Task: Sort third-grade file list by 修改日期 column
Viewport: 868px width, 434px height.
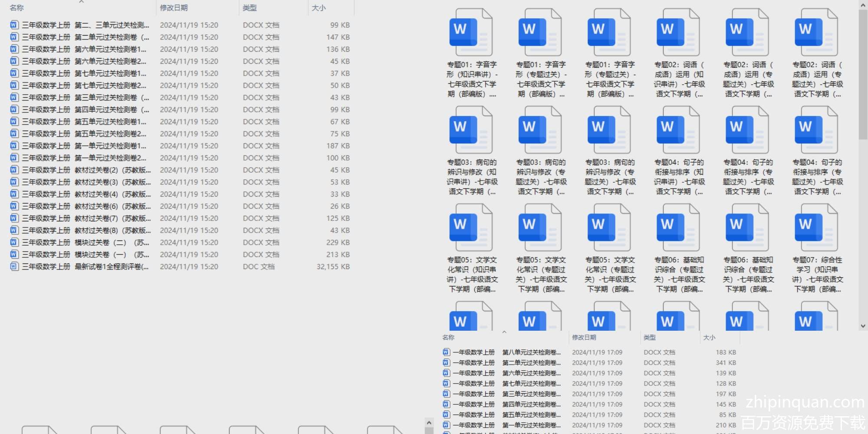Action: click(x=174, y=8)
